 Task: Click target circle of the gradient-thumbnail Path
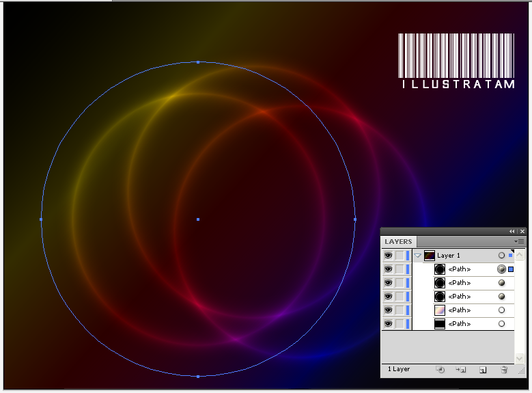coord(501,310)
